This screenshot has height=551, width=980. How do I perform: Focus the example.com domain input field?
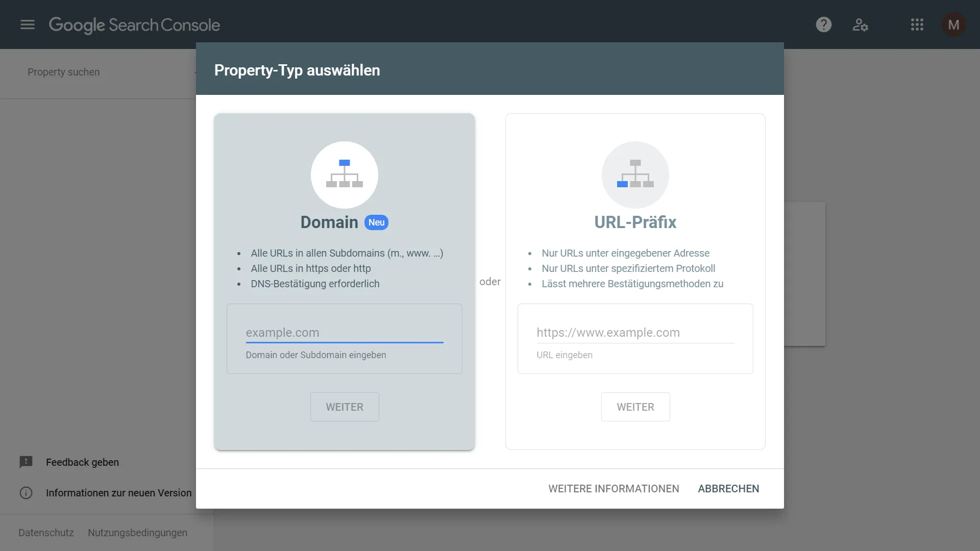point(345,333)
